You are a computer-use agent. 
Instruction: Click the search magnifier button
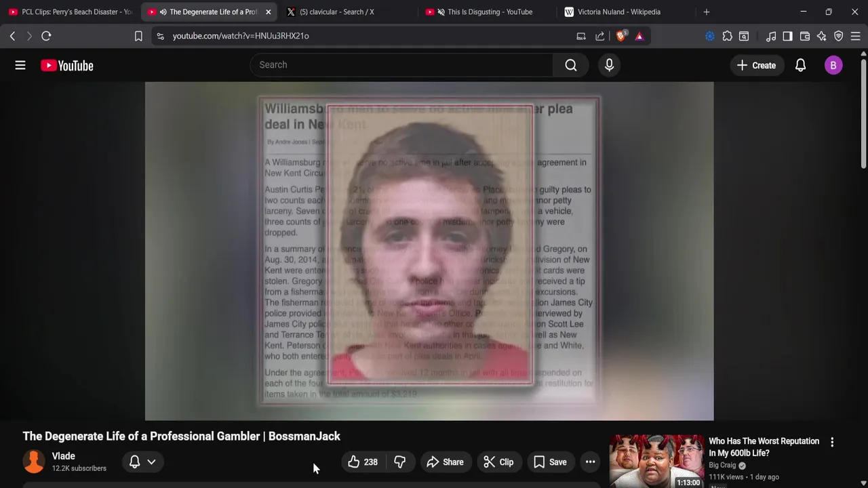pos(571,65)
